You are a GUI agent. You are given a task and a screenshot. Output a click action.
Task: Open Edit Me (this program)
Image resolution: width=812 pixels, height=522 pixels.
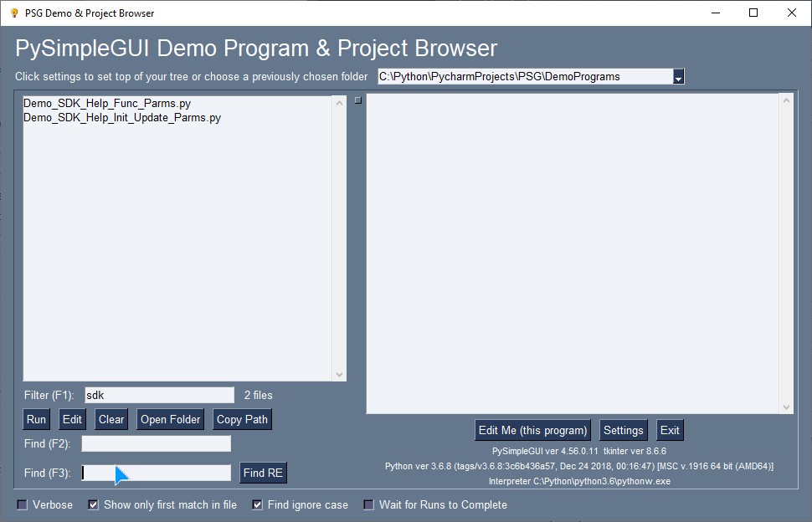point(533,431)
